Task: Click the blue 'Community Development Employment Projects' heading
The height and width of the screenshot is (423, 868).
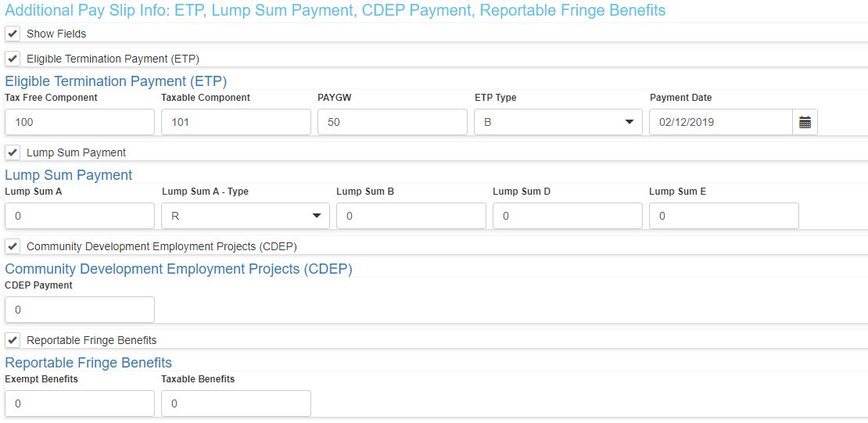Action: point(178,269)
